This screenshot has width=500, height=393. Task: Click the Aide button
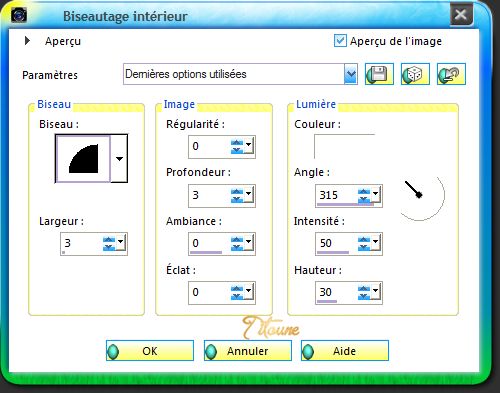(345, 351)
